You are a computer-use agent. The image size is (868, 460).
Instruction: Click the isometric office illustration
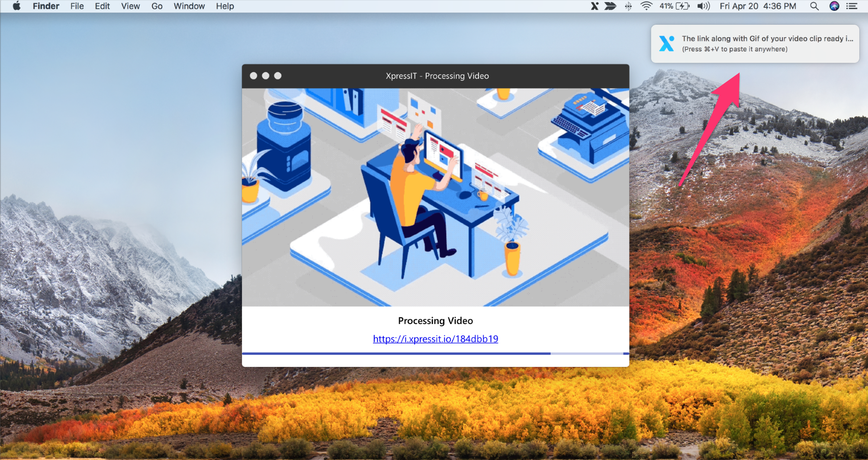[435, 197]
